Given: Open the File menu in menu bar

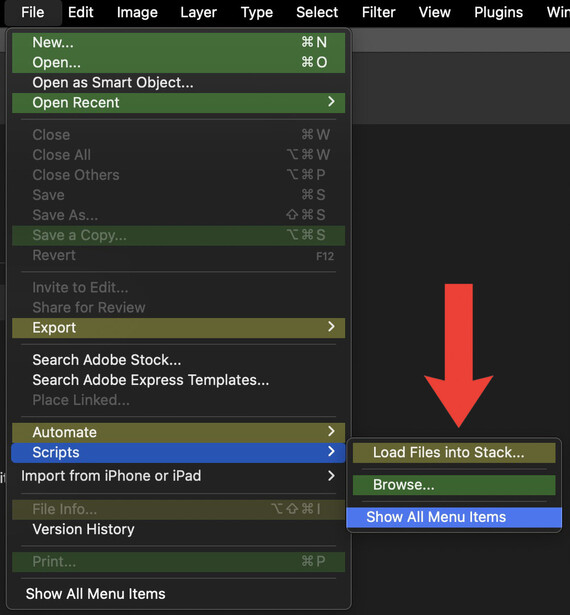Looking at the screenshot, I should pos(33,12).
